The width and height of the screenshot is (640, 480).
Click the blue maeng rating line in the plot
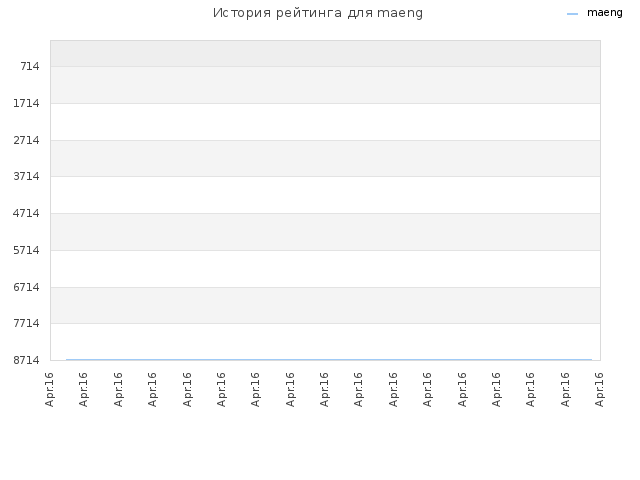[x=329, y=360]
